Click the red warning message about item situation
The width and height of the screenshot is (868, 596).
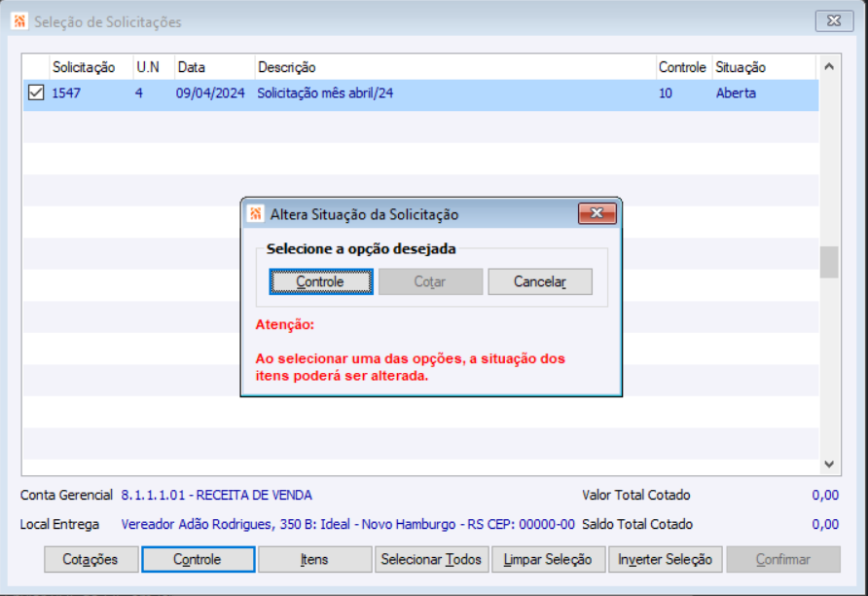click(411, 367)
